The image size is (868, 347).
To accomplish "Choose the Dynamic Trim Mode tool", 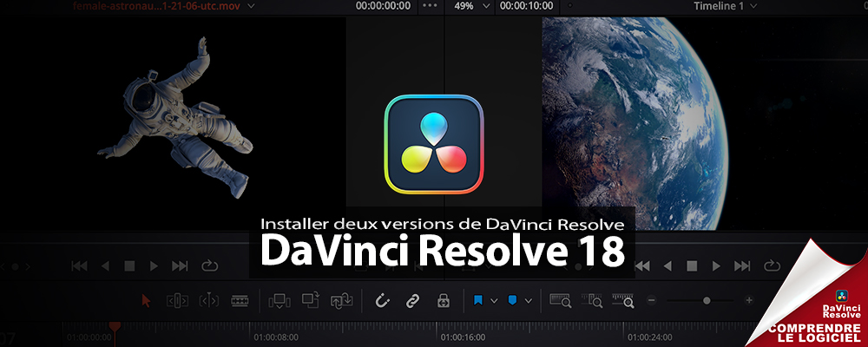I will click(x=208, y=300).
